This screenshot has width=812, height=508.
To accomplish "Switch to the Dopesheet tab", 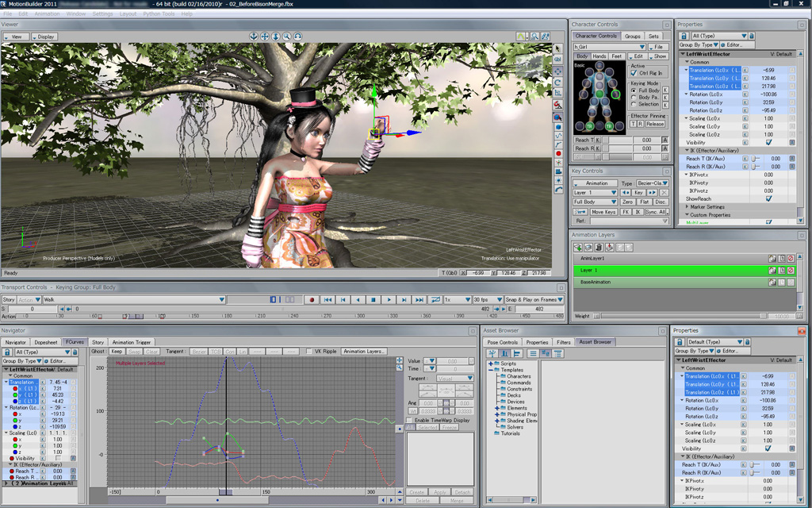I will click(x=45, y=342).
